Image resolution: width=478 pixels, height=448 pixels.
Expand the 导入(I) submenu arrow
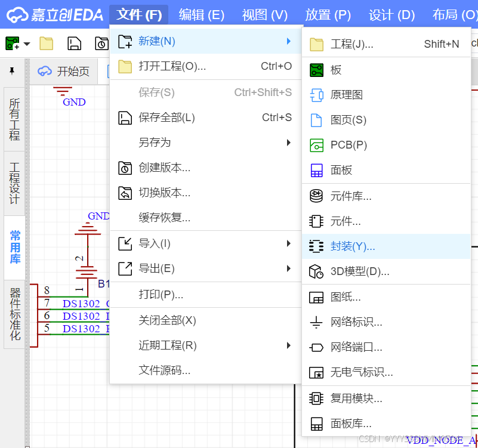pyautogui.click(x=288, y=243)
